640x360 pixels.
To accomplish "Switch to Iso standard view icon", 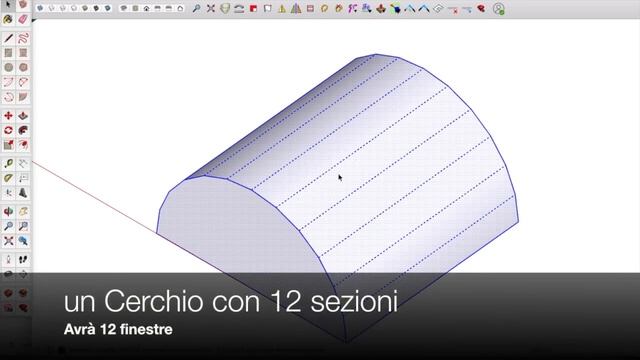I will [x=124, y=8].
